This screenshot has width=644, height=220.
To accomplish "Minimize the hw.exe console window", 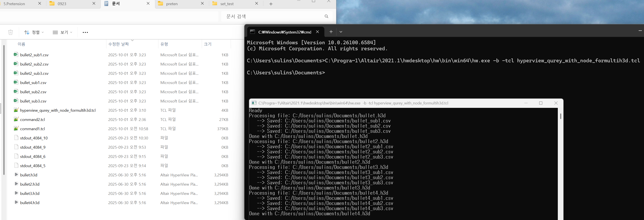I will point(526,103).
